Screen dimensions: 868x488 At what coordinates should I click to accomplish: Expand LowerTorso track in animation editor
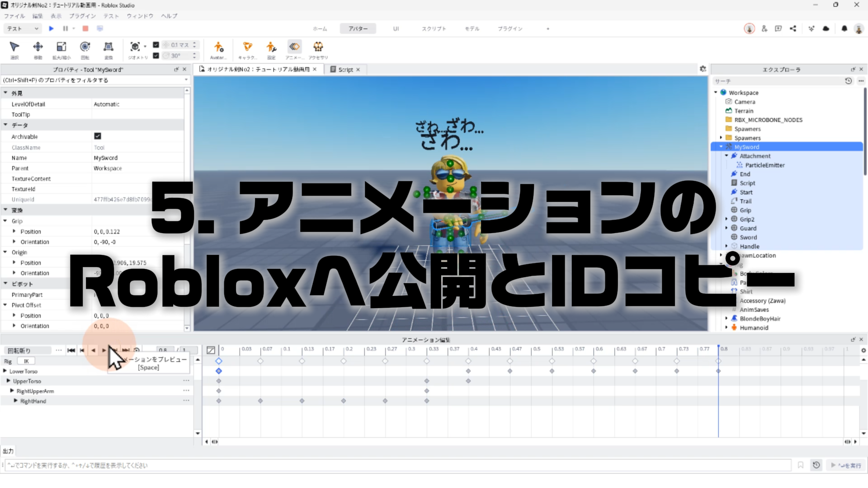tap(5, 371)
